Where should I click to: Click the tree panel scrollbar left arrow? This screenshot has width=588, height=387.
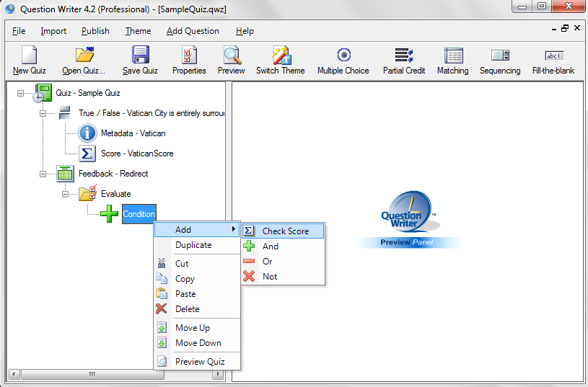coord(14,374)
